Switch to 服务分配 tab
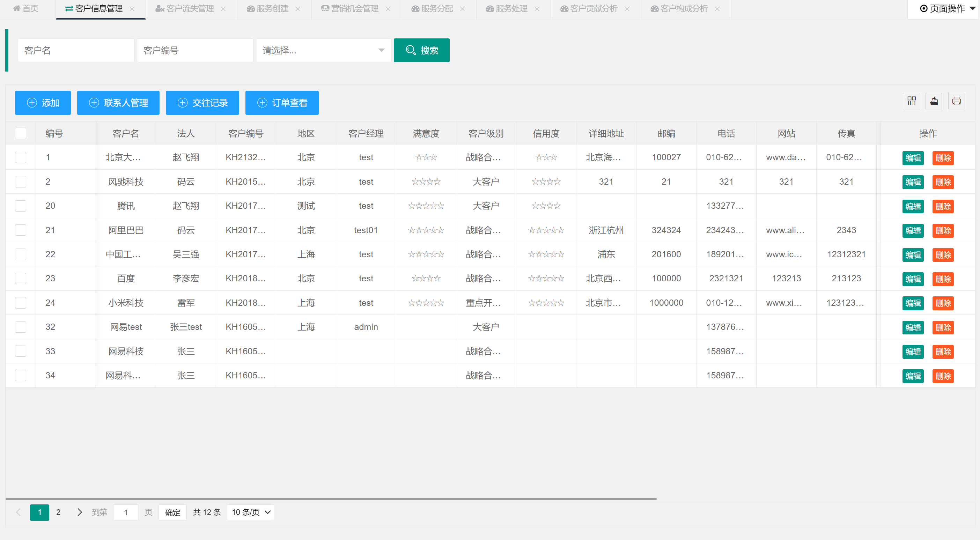Screen dimensions: 980x540 click(x=432, y=9)
